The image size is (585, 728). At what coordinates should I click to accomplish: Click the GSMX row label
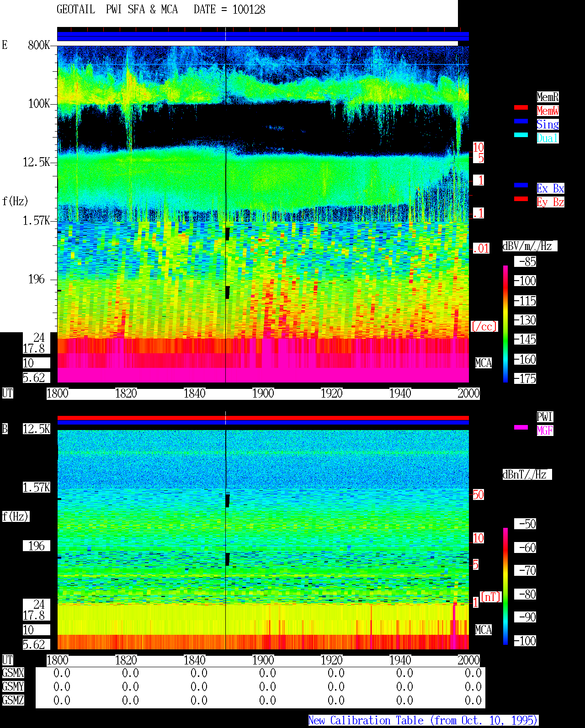(13, 673)
